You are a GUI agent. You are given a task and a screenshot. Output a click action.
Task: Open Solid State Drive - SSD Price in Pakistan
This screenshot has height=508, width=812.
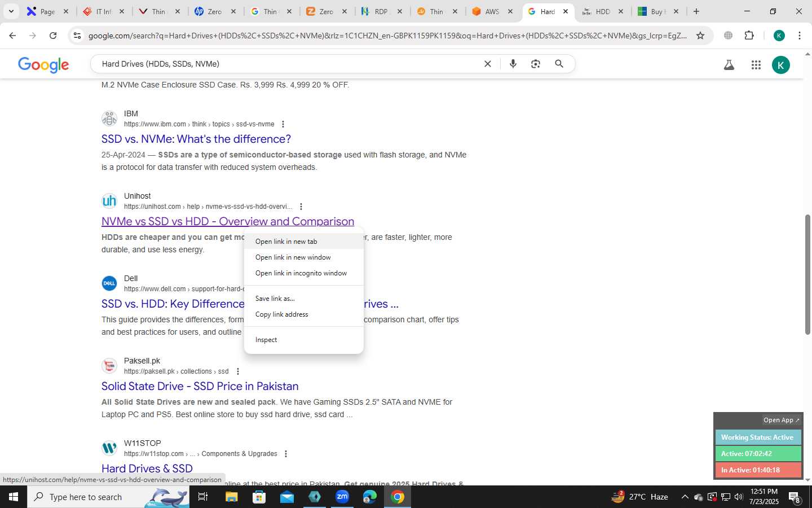(x=200, y=386)
